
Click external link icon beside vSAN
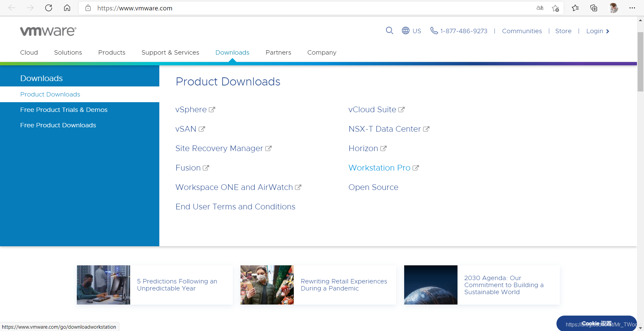tap(202, 129)
